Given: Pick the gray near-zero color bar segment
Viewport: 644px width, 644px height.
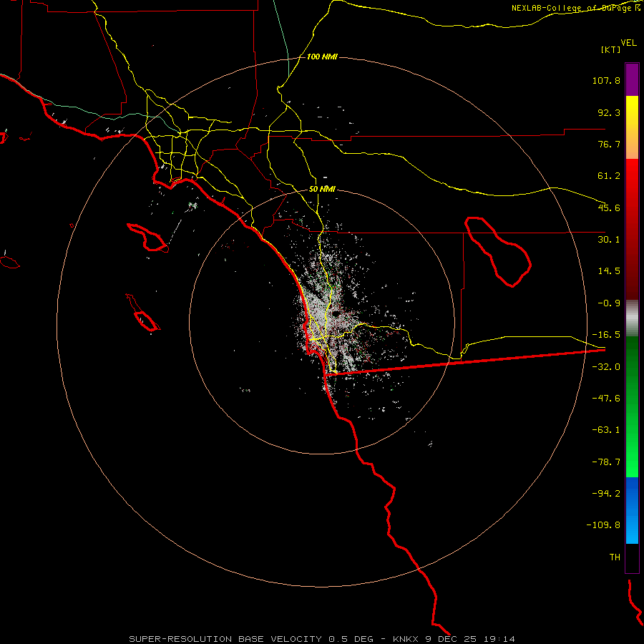Looking at the screenshot, I should [632, 318].
